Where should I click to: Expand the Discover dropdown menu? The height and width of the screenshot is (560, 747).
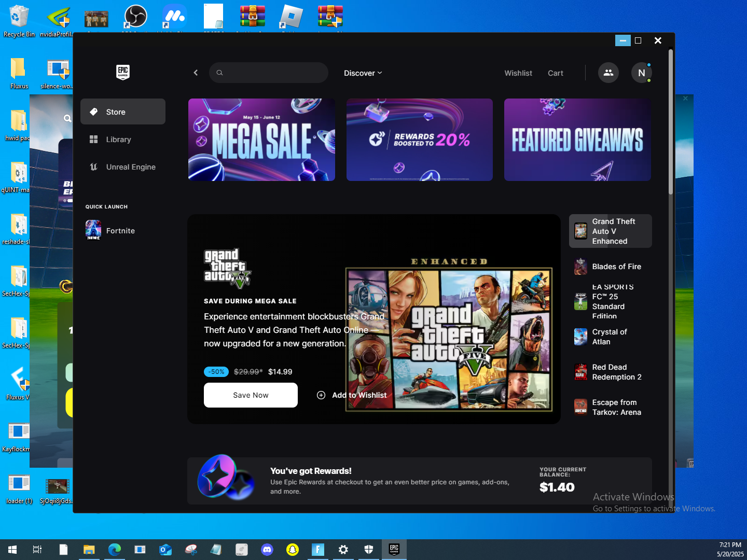[x=363, y=73]
